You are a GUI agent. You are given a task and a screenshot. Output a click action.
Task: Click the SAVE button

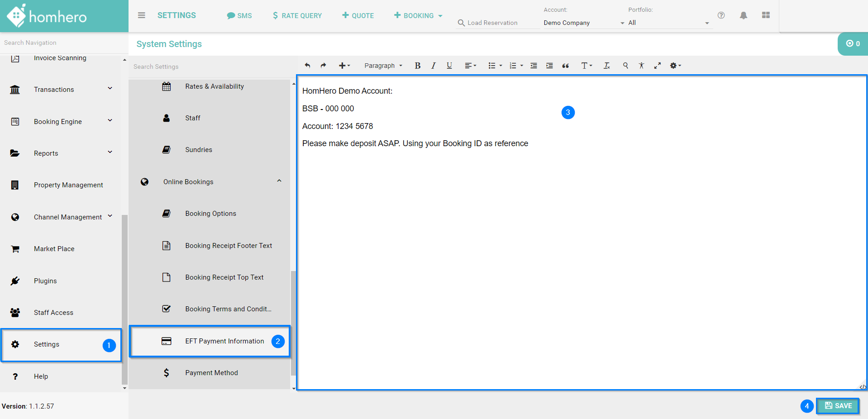(838, 406)
